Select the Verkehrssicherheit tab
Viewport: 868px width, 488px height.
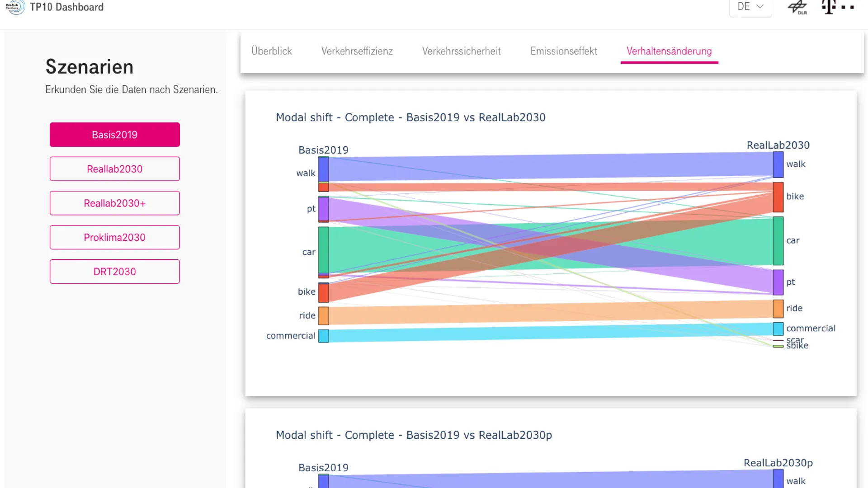coord(461,51)
